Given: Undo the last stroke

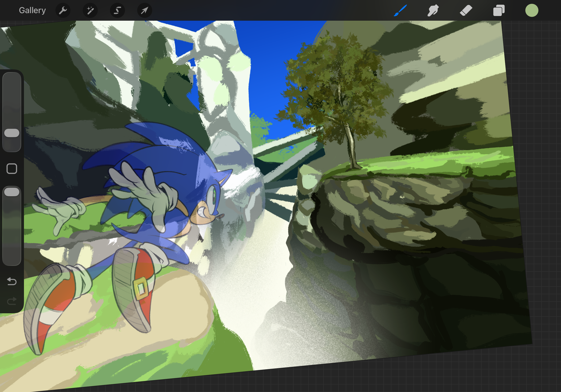Looking at the screenshot, I should (12, 281).
